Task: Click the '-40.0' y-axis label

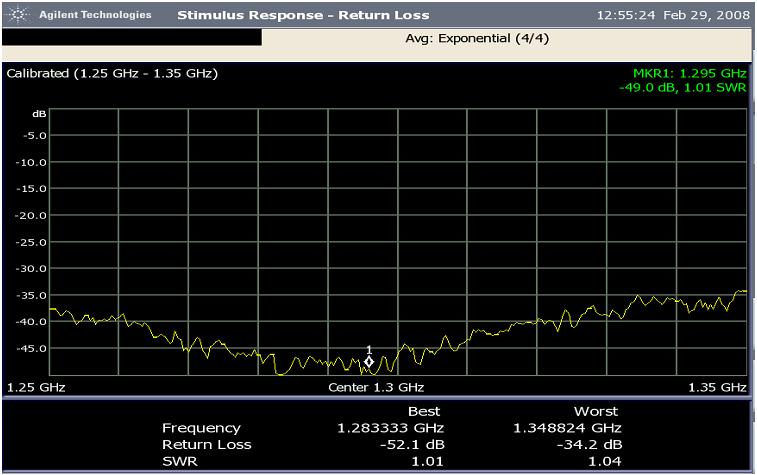Action: tap(31, 321)
